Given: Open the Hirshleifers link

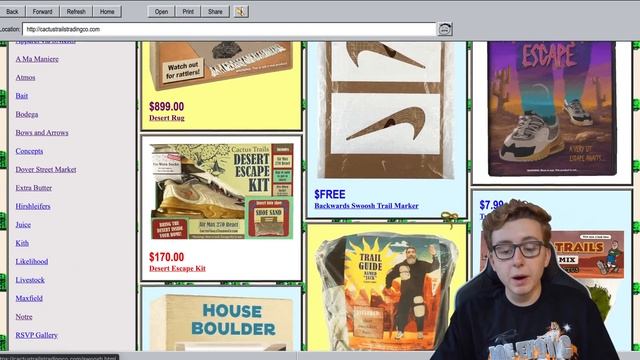Looking at the screenshot, I should [33, 206].
